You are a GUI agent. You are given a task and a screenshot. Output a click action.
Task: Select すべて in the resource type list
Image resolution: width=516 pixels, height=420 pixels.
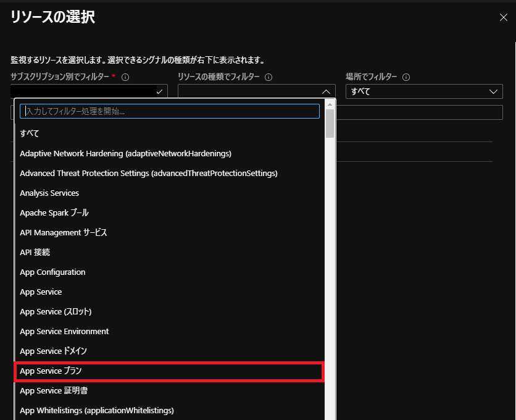pos(170,133)
